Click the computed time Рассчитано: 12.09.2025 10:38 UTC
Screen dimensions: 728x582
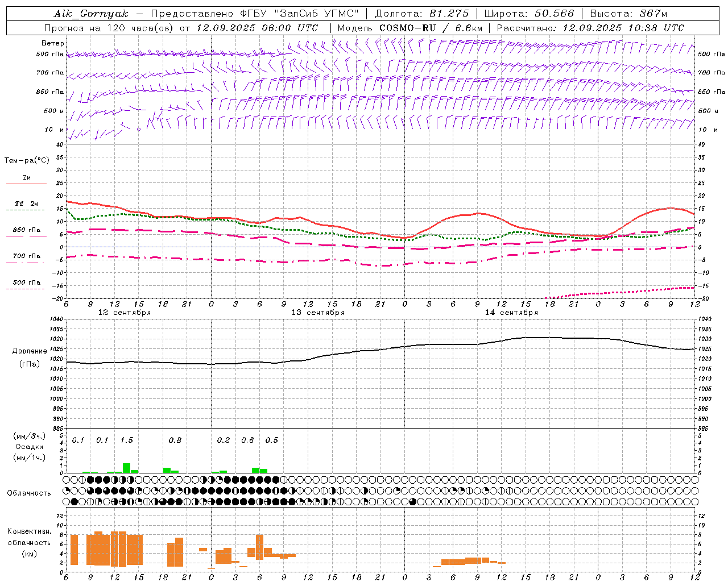coord(590,28)
